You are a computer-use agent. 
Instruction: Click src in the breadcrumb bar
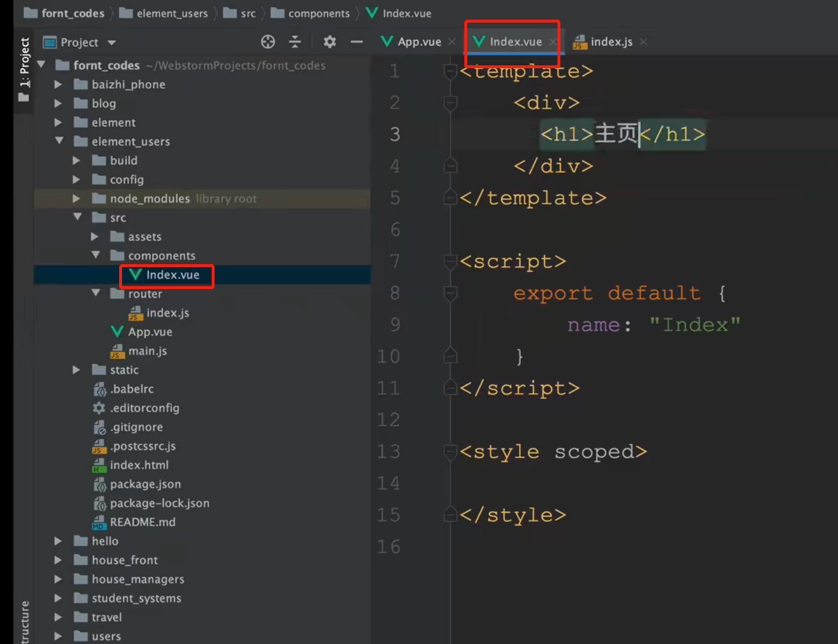pyautogui.click(x=239, y=13)
